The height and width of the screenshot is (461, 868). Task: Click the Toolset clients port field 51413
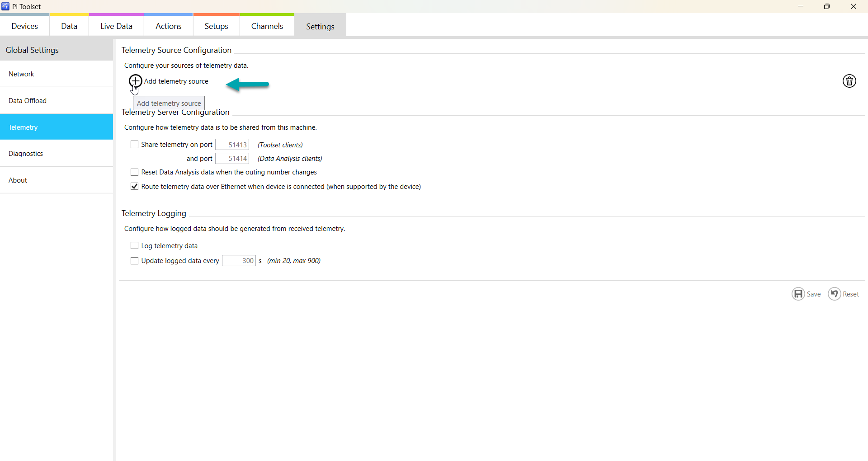point(232,145)
